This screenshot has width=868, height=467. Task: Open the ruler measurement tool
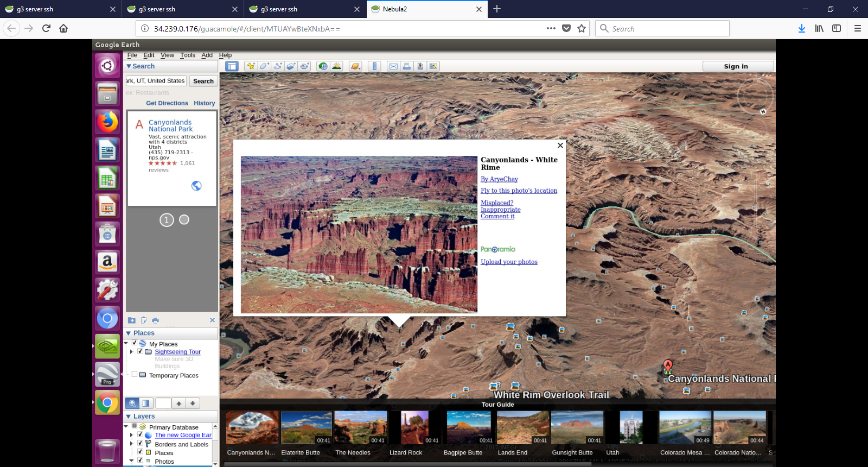pyautogui.click(x=374, y=66)
